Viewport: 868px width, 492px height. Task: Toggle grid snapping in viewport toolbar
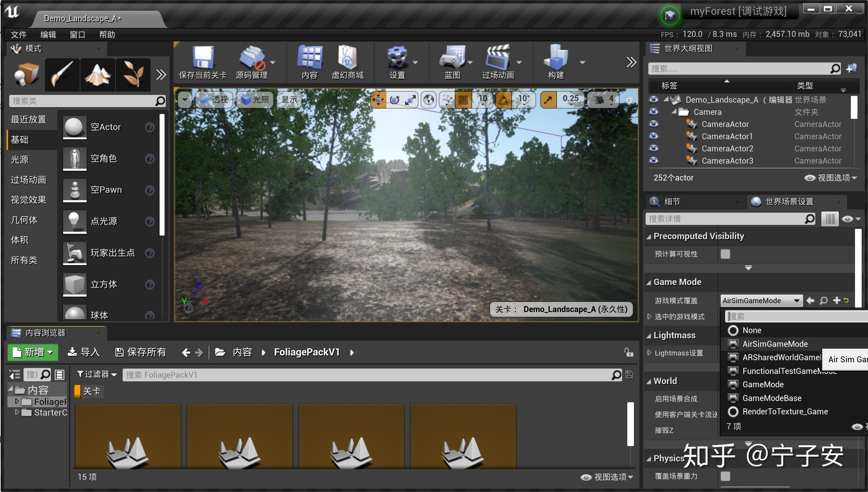[463, 100]
